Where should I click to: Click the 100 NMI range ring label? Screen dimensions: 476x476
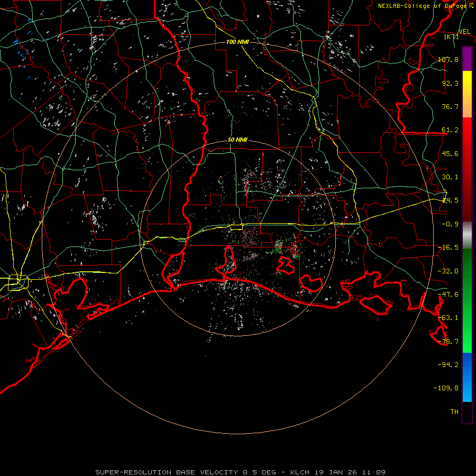click(237, 42)
